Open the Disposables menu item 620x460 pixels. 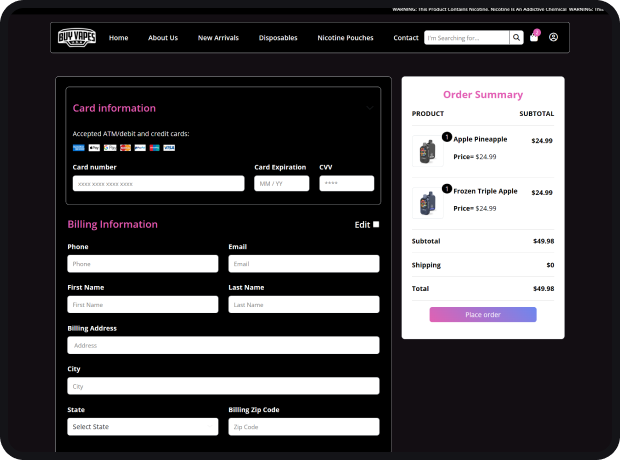coord(278,38)
